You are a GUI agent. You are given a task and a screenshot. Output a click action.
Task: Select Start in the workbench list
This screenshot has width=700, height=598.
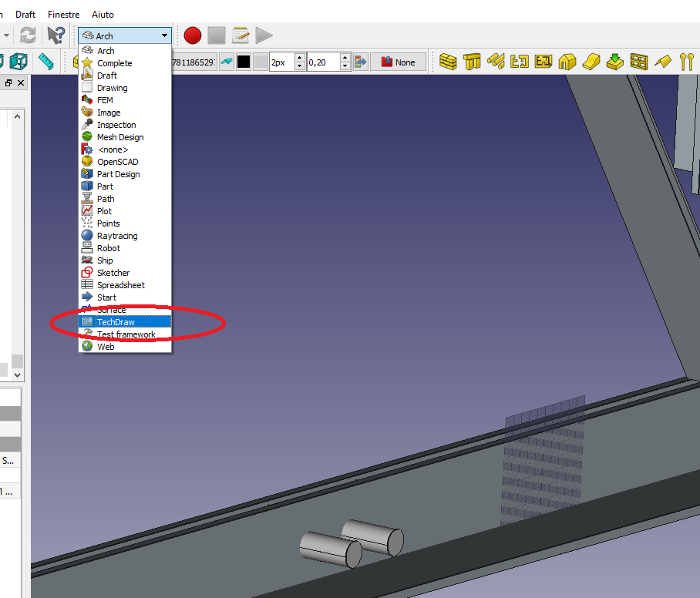click(125, 297)
